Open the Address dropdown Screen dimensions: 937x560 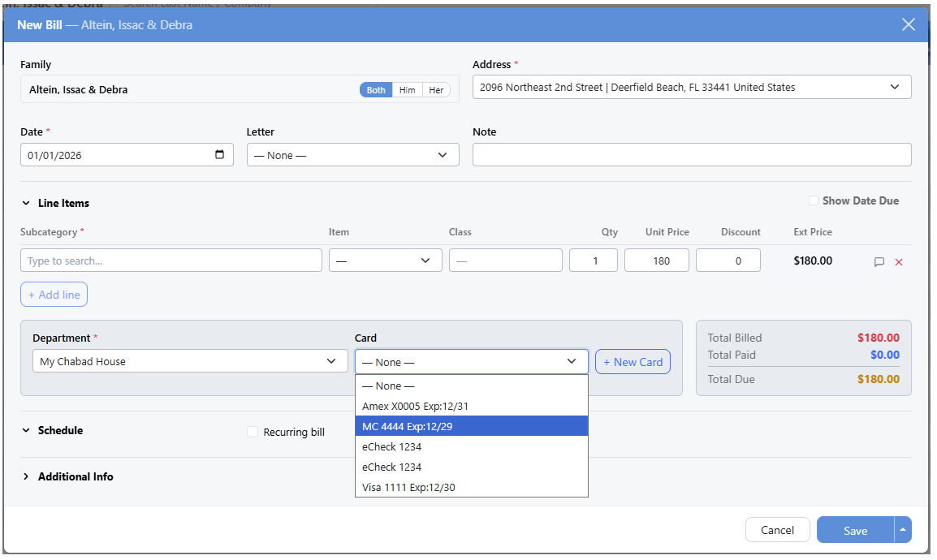(692, 87)
